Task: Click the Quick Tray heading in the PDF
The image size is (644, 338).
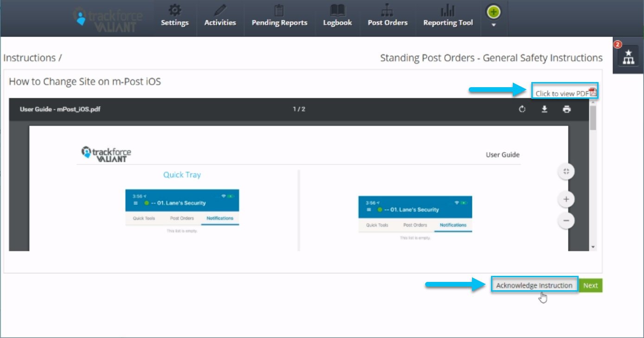Action: pos(182,175)
